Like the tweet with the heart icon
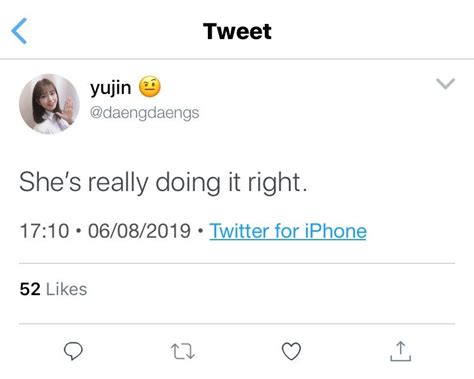Viewport: 474px width, 379px height. 291,351
